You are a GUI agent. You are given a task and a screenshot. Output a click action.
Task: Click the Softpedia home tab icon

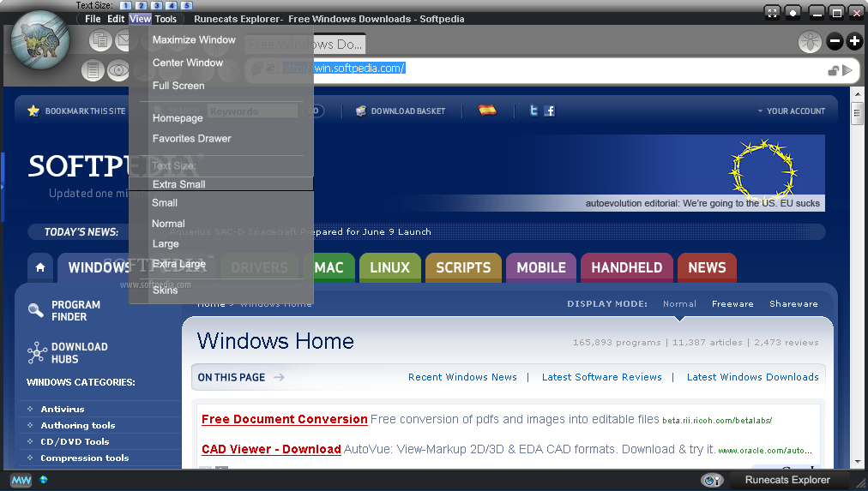[x=39, y=267]
